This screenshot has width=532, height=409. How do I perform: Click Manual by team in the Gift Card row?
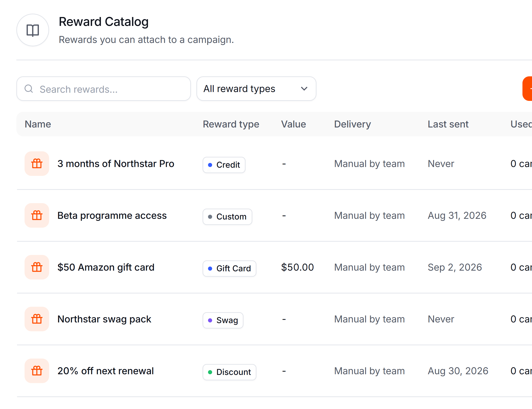coord(369,267)
